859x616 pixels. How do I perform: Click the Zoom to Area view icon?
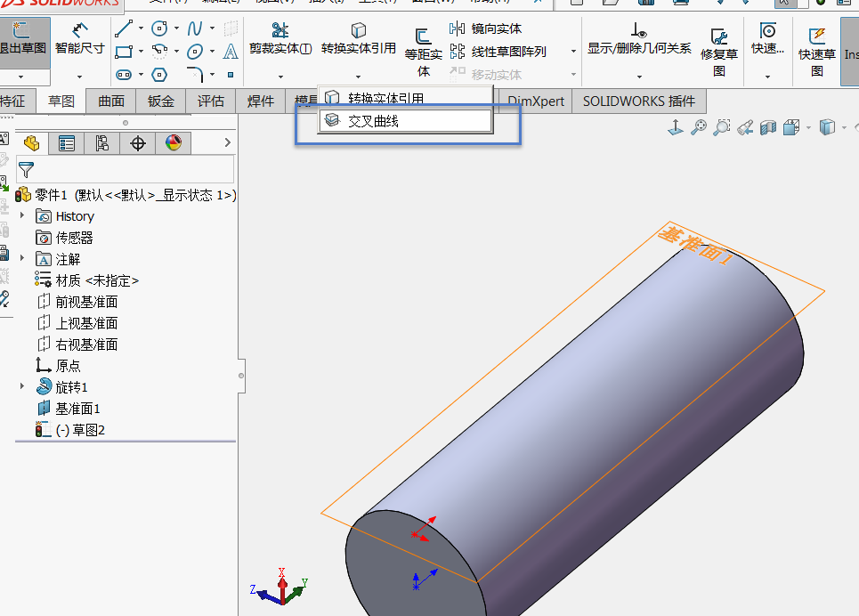pos(722,127)
